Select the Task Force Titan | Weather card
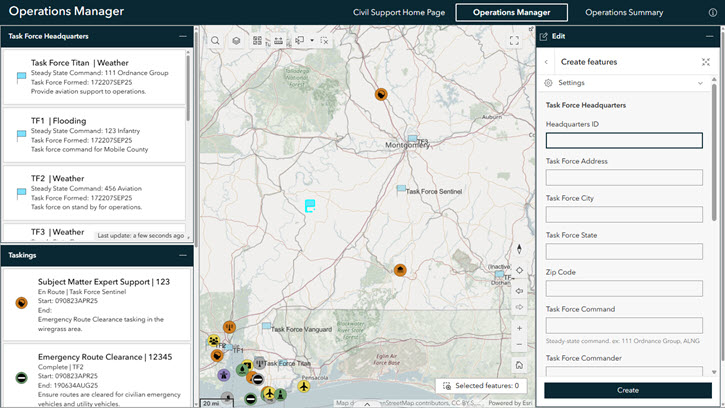The height and width of the screenshot is (408, 725). [x=94, y=77]
